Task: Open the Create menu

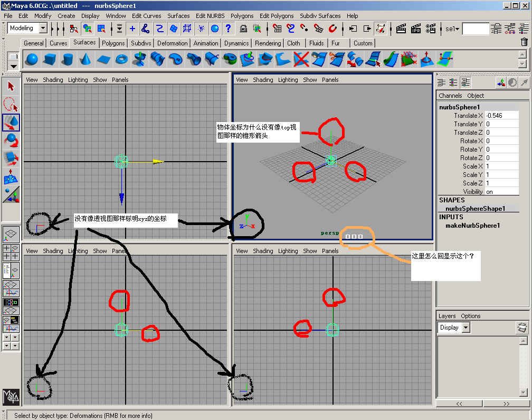Action: [x=66, y=16]
